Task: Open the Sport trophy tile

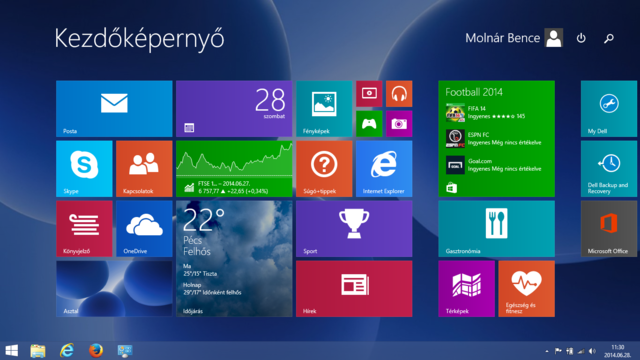Action: (354, 229)
